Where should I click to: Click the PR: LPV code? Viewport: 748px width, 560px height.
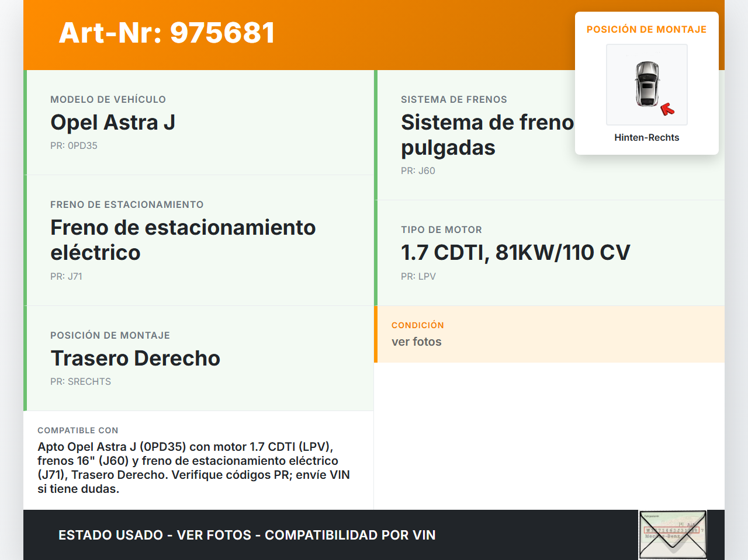418,276
